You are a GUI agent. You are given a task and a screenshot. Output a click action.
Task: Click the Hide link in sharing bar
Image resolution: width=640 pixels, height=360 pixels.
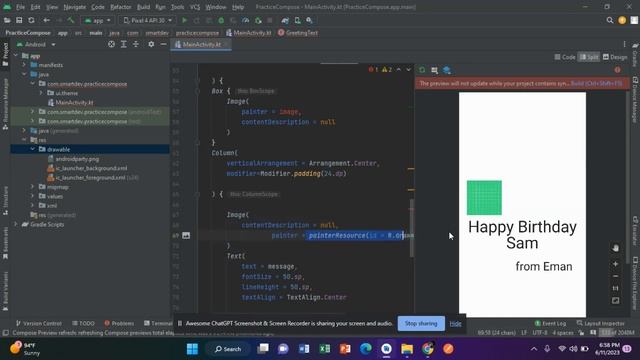[456, 324]
